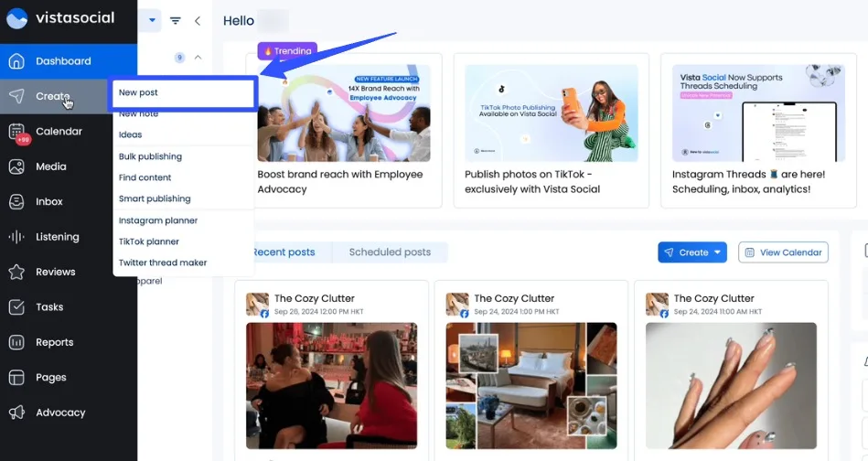Screen dimensions: 868x461
Task: Click the View Calendar button
Action: [x=783, y=252]
